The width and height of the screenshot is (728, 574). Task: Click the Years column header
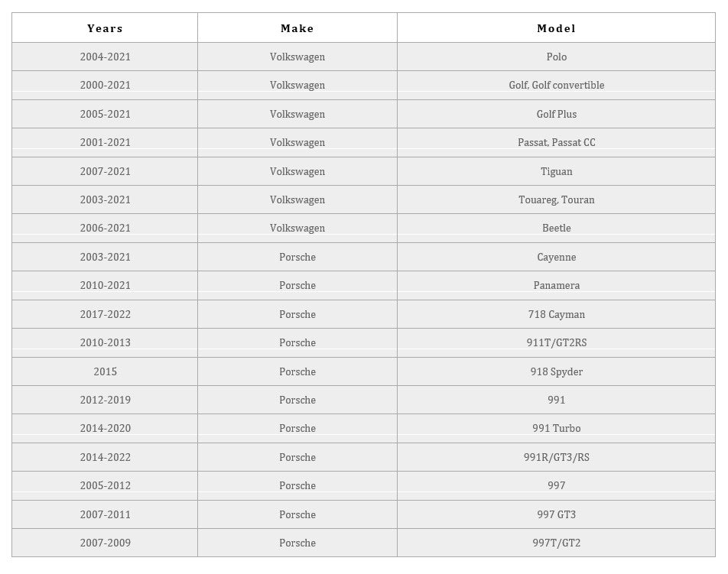point(105,28)
